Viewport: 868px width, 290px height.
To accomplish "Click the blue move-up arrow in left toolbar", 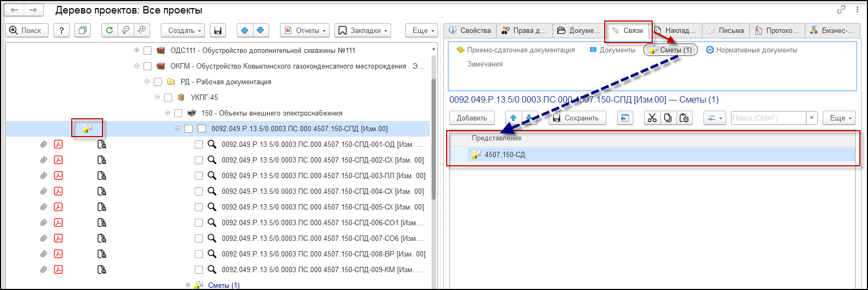I will (x=244, y=30).
